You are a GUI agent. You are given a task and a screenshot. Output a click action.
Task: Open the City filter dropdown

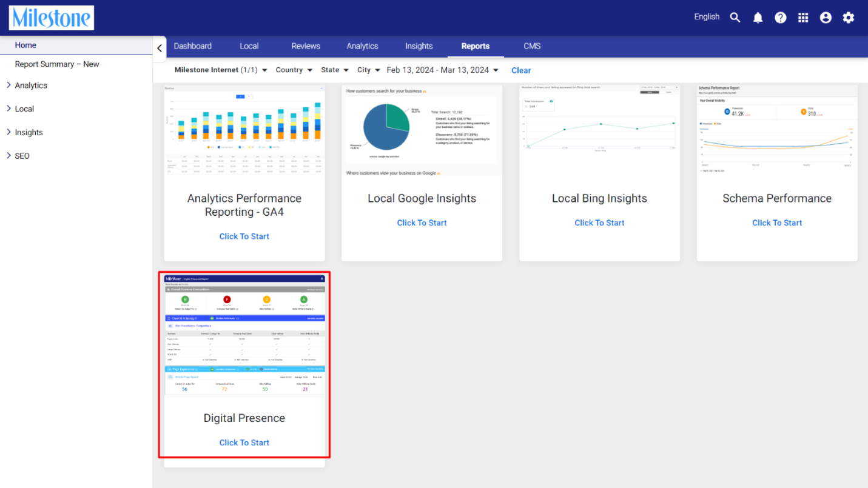pos(369,70)
